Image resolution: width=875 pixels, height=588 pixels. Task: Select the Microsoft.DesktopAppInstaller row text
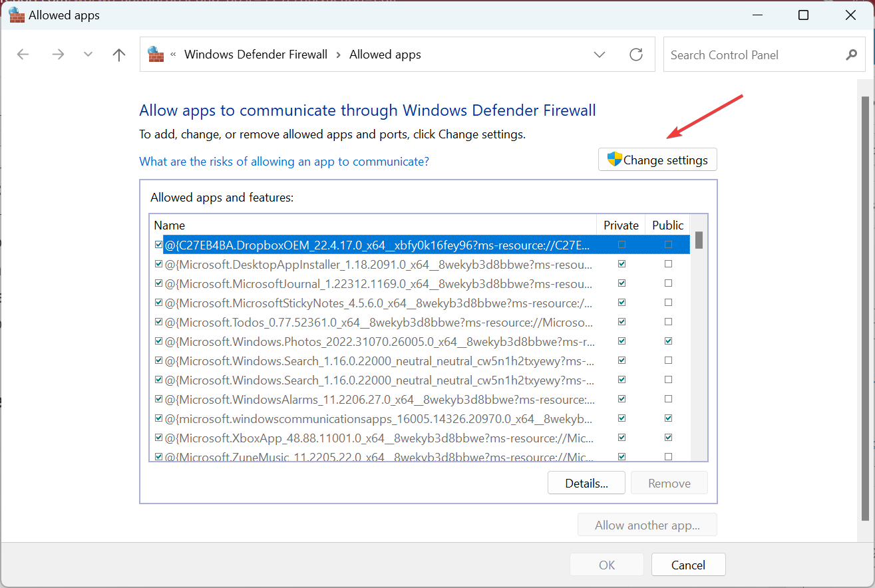(379, 265)
